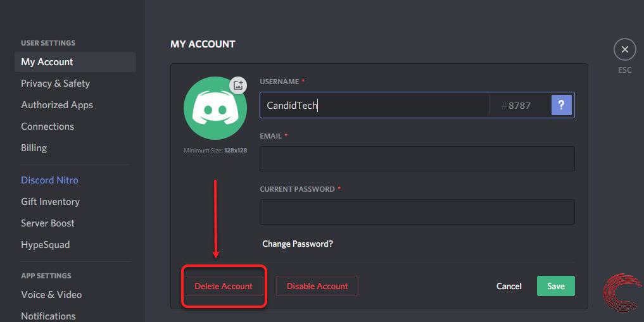Cancel the account changes
This screenshot has width=644, height=322.
(x=509, y=286)
